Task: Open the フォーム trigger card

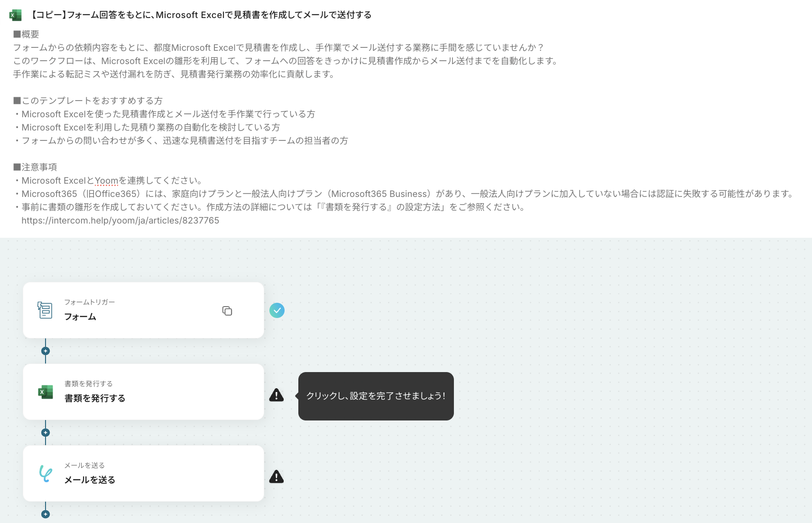Action: coord(143,310)
